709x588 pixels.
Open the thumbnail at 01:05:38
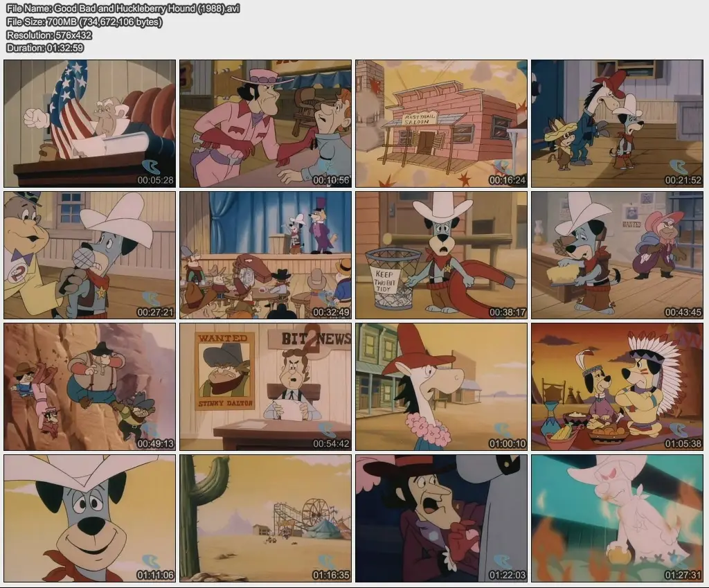tap(617, 386)
